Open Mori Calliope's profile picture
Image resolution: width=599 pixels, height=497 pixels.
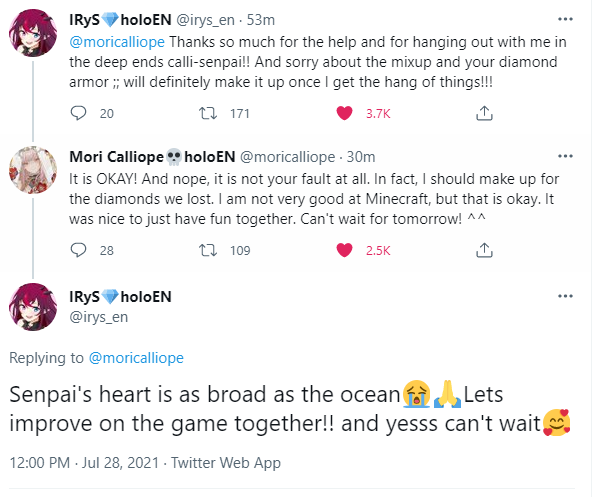point(33,170)
